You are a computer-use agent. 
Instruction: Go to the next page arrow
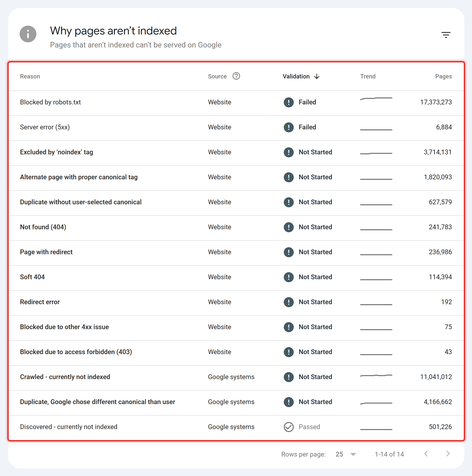(448, 454)
